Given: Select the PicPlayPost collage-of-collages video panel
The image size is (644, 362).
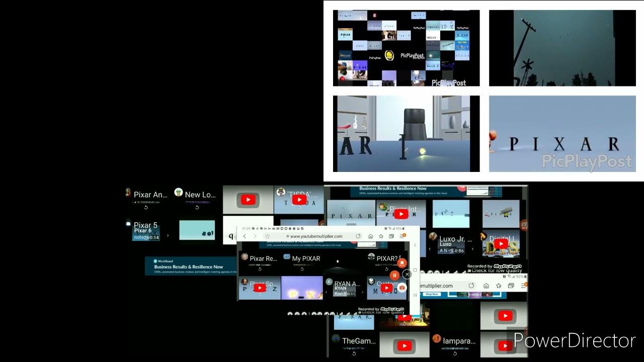Looking at the screenshot, I should 407,48.
